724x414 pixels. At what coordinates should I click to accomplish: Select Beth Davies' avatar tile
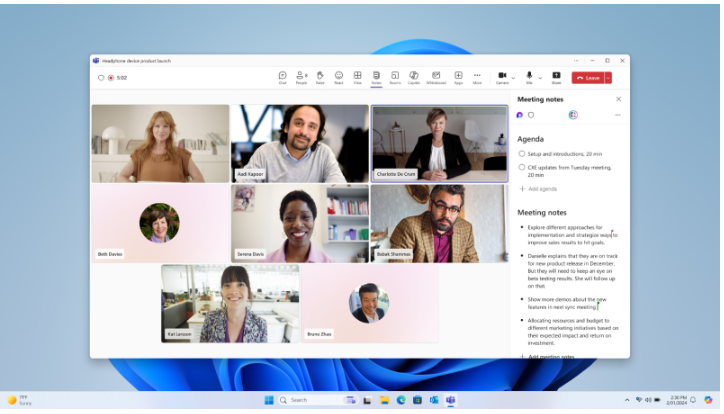point(160,223)
